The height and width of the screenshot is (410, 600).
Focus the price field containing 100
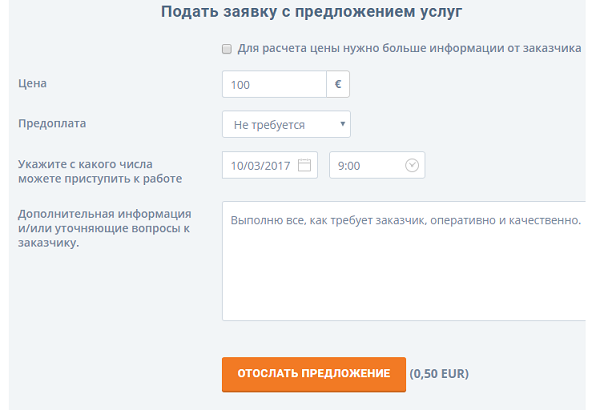(274, 85)
